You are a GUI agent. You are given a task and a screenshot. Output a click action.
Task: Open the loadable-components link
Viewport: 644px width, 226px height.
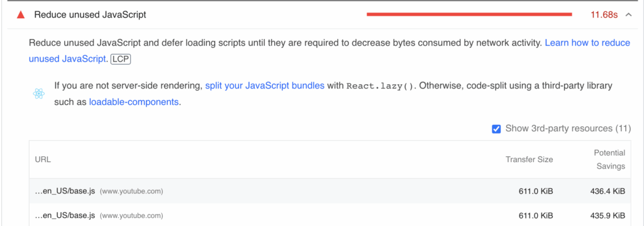[x=134, y=102]
